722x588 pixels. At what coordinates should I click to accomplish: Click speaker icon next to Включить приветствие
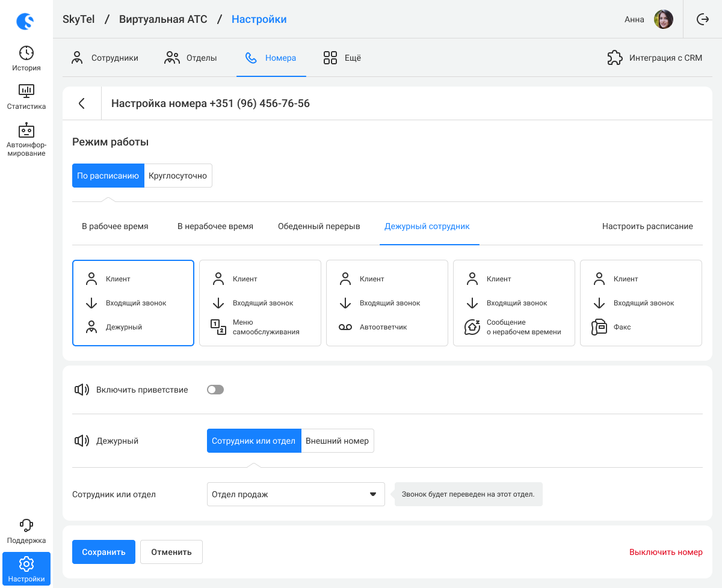(82, 390)
